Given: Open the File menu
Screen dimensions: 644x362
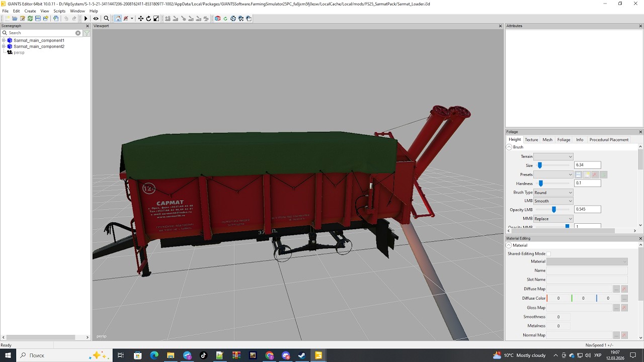Looking at the screenshot, I should tap(6, 11).
